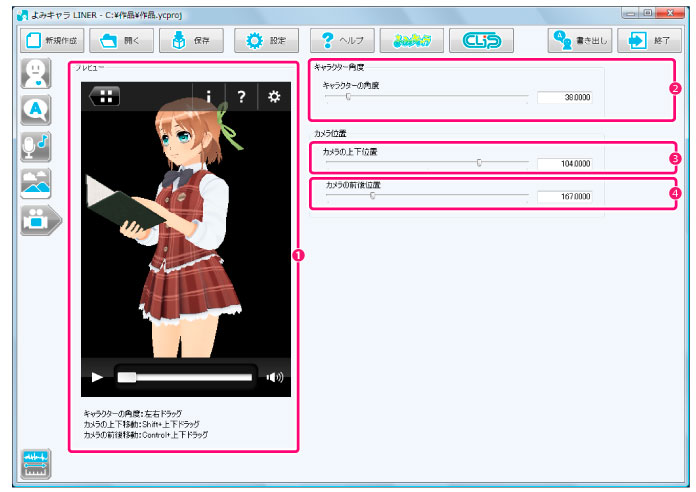Click the よみキャラ logo button
The width and height of the screenshot is (696, 492).
[412, 40]
